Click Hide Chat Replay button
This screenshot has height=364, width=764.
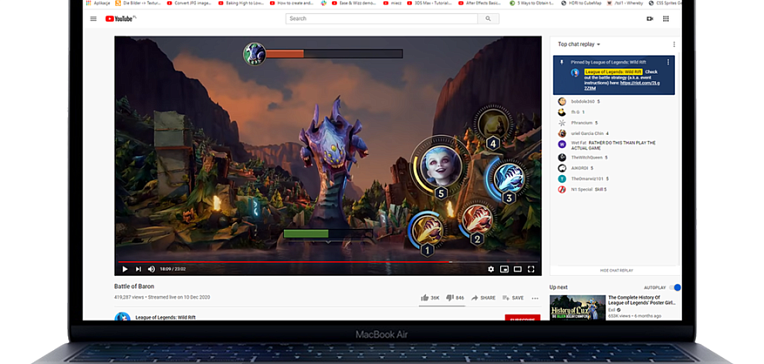[x=616, y=270]
